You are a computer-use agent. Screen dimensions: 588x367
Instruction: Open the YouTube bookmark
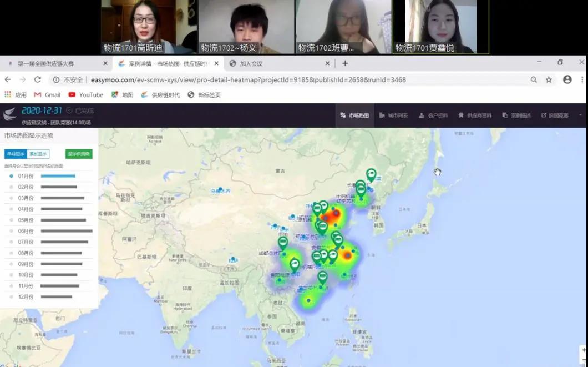(85, 95)
